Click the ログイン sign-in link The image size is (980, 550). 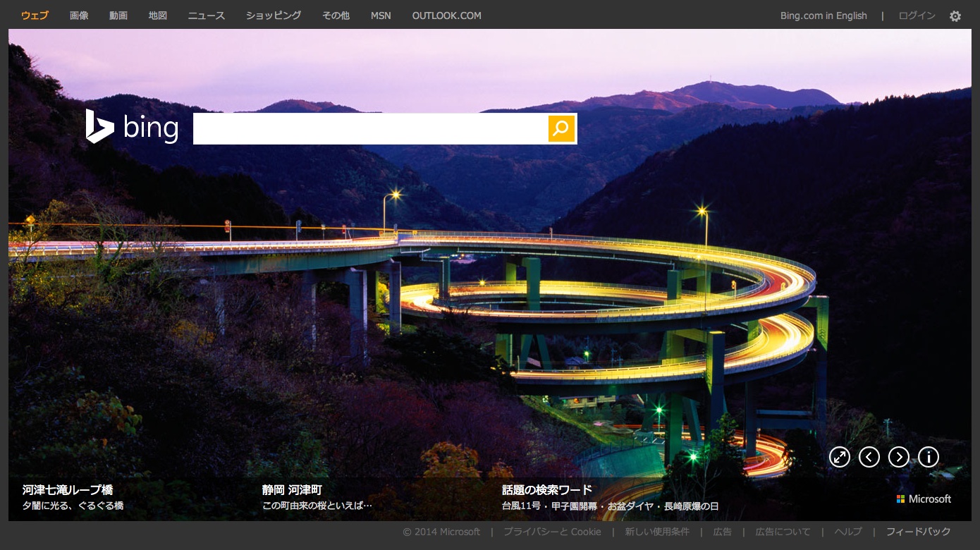(x=917, y=16)
